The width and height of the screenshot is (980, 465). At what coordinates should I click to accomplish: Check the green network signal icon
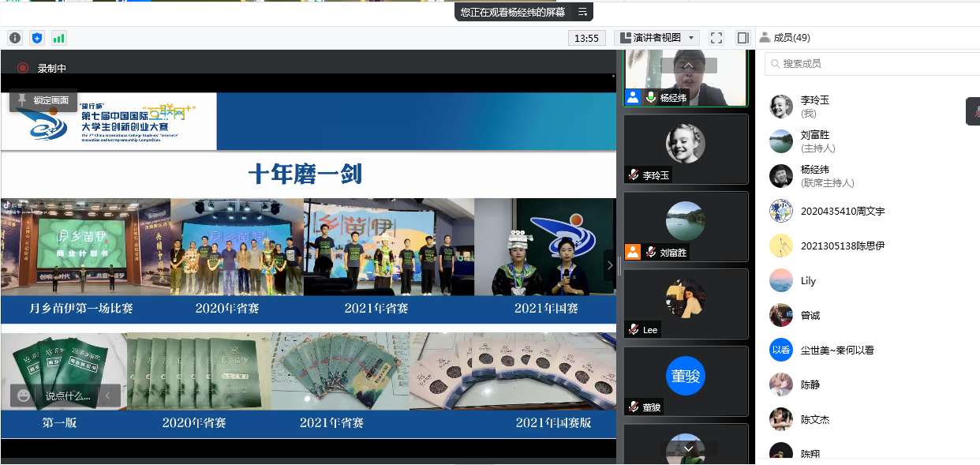pos(59,38)
